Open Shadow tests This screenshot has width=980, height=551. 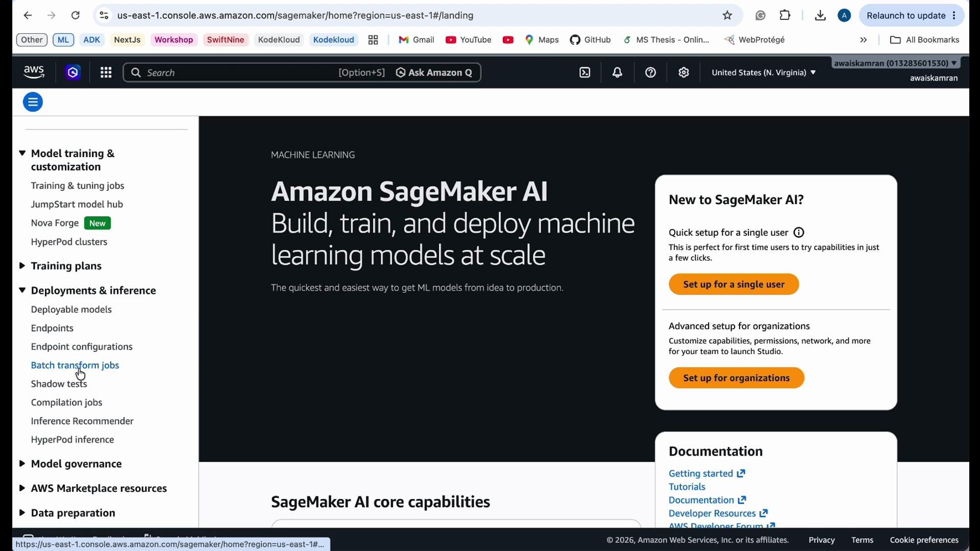(x=59, y=384)
